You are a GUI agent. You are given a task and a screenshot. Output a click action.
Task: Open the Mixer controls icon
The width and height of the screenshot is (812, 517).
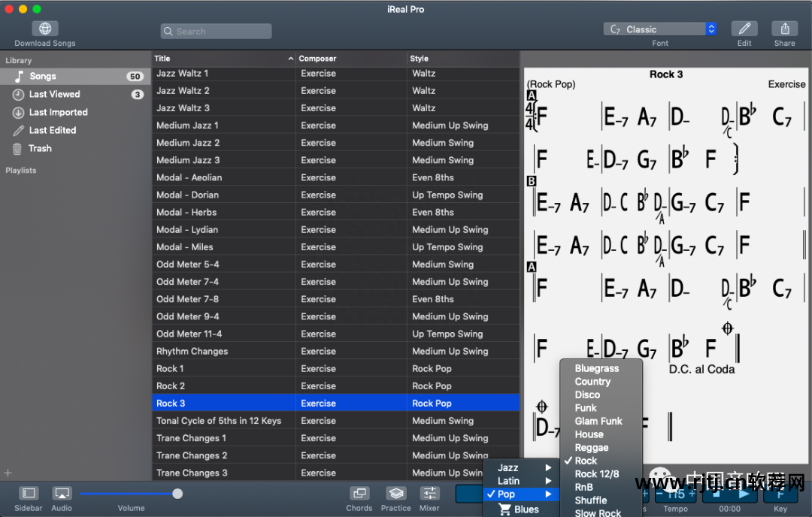click(429, 494)
